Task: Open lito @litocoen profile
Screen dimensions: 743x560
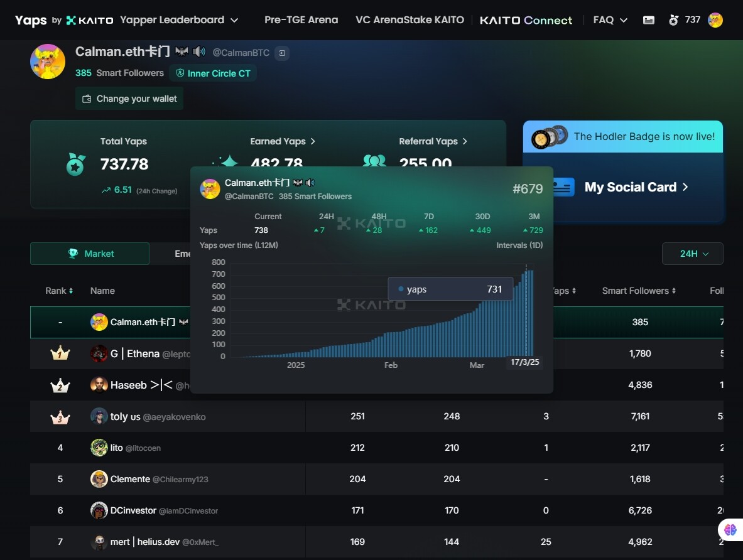Action: (136, 448)
